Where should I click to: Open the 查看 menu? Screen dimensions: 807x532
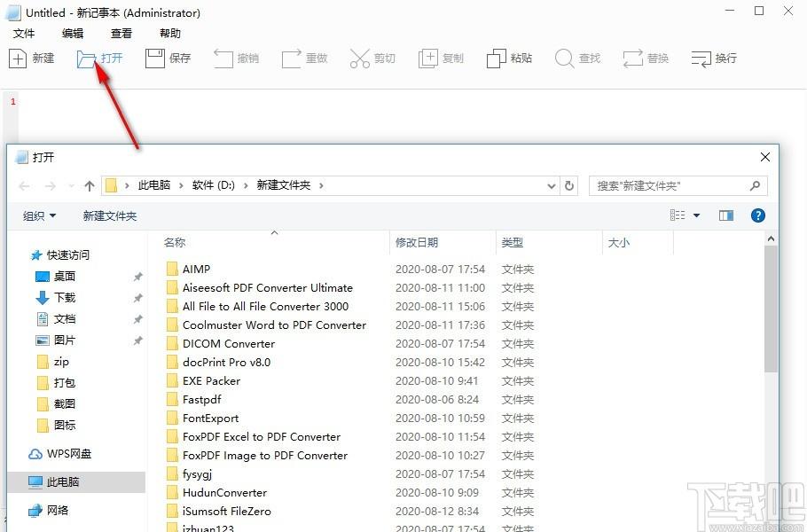coord(121,34)
